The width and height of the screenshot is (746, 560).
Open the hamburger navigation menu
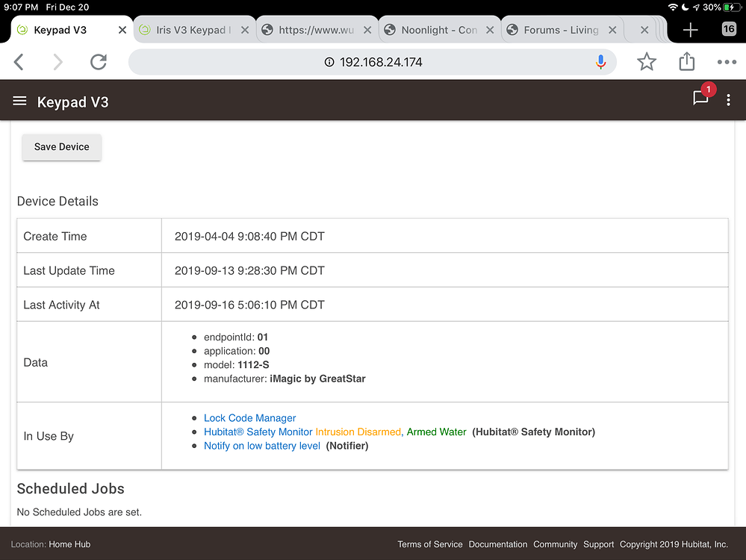click(x=20, y=102)
